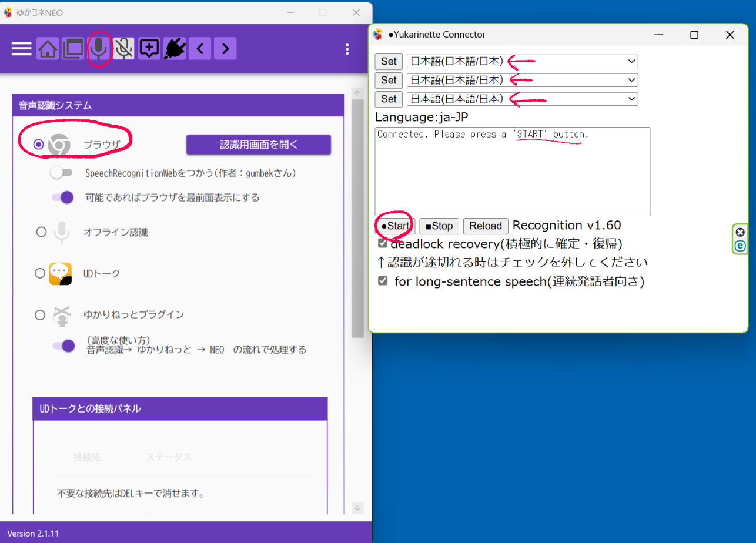This screenshot has height=543, width=756.
Task: Open the three-dot overflow menu
Action: 348,49
